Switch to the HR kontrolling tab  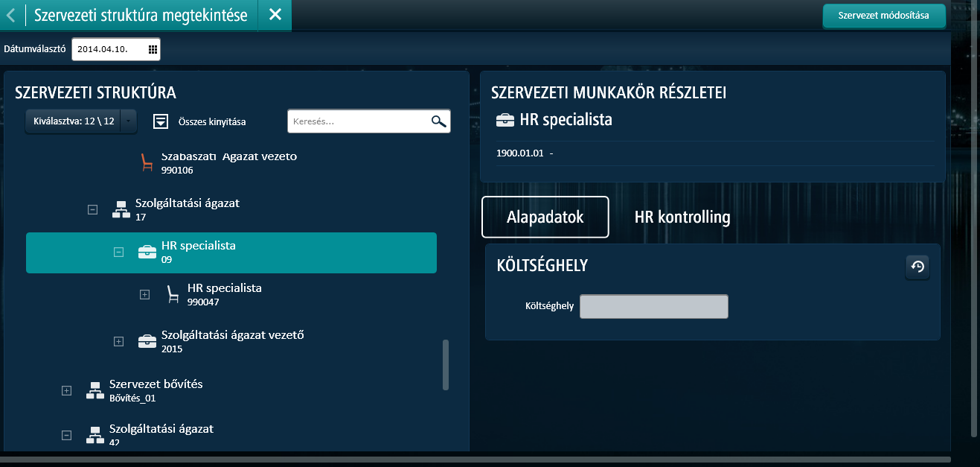click(x=682, y=217)
